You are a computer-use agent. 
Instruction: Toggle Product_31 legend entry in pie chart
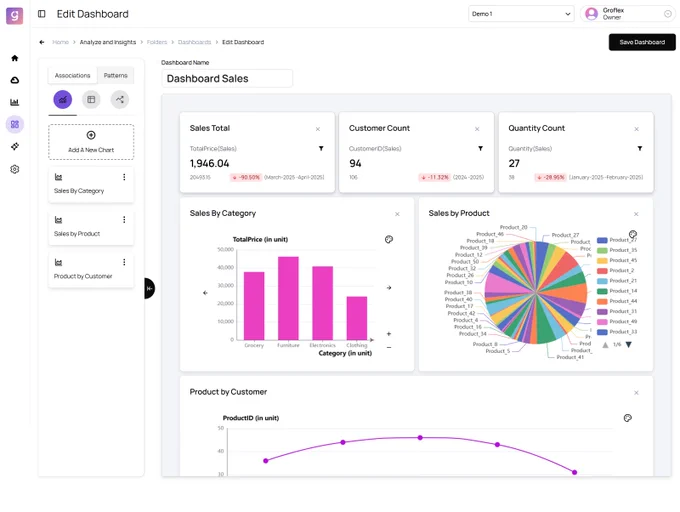coord(617,311)
